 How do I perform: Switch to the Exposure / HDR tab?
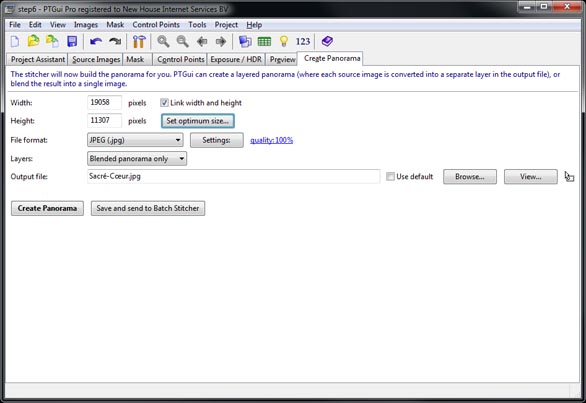click(236, 59)
